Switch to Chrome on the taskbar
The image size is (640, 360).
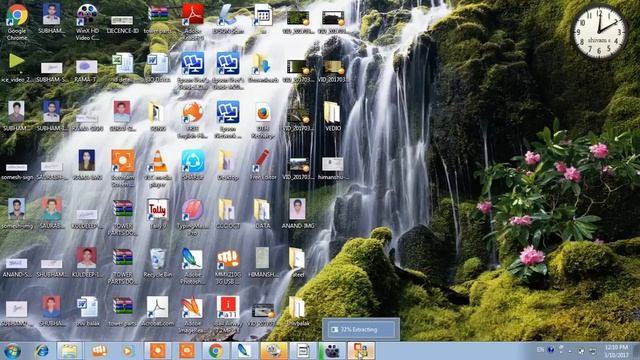click(216, 351)
